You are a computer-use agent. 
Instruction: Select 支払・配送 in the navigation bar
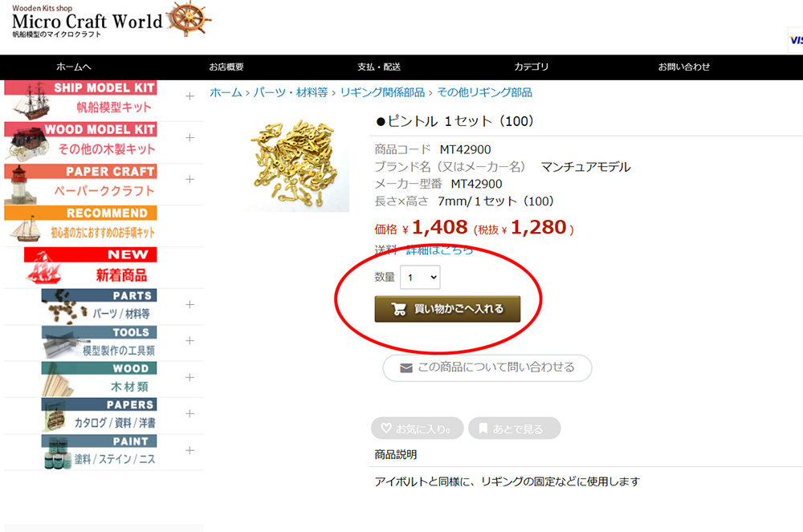coord(379,67)
